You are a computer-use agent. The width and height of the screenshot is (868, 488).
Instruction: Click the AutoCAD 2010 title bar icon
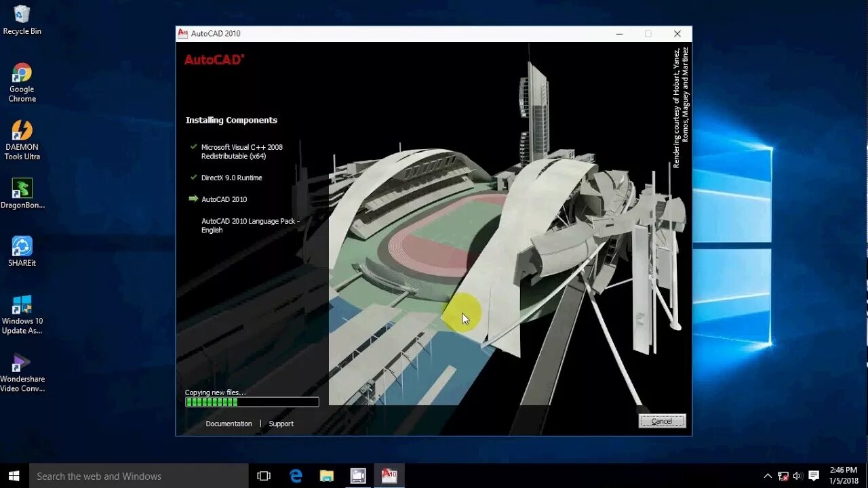tap(182, 33)
